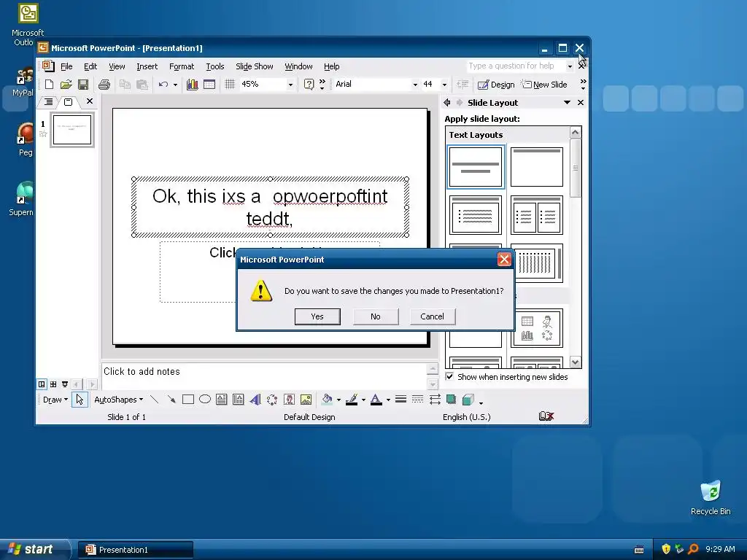Open the Arial font name dropdown
Screen dimensions: 747x560
(x=415, y=85)
